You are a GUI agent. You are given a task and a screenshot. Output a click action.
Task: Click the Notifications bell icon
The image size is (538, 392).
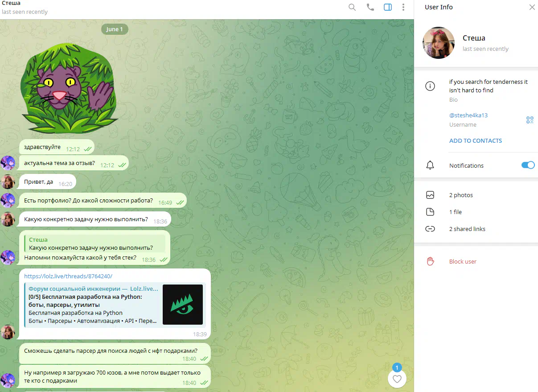pyautogui.click(x=430, y=165)
